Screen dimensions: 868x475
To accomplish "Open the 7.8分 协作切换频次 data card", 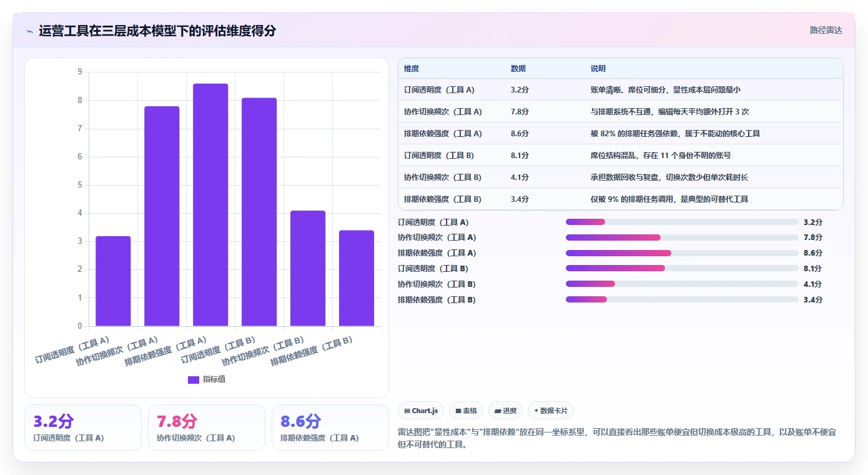I will click(x=207, y=427).
